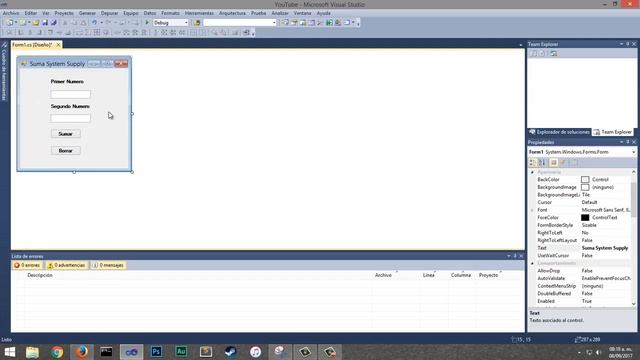This screenshot has height=360, width=640.
Task: Click the Events lightning icon in Propiedades
Action: (563, 163)
